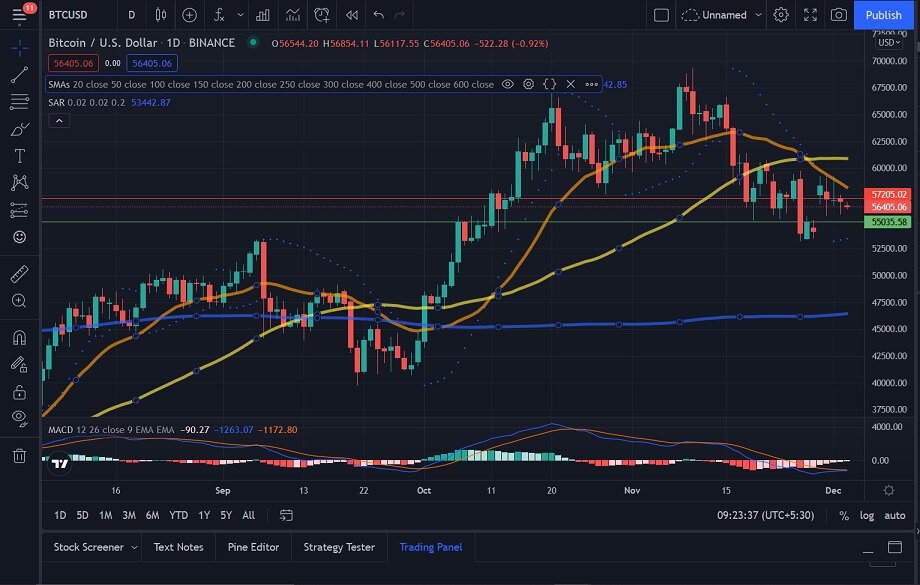
Task: Click the BTCUSD symbol search field
Action: point(68,15)
